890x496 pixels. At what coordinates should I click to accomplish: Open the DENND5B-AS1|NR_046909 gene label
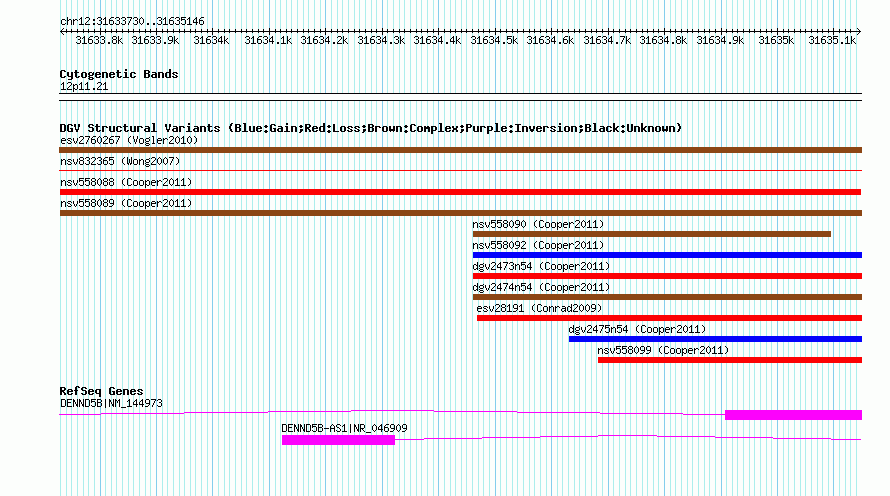tap(345, 428)
